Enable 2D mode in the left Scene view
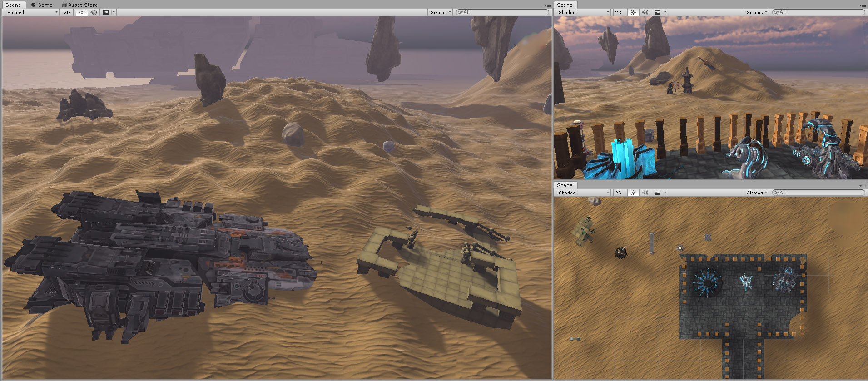 [67, 12]
